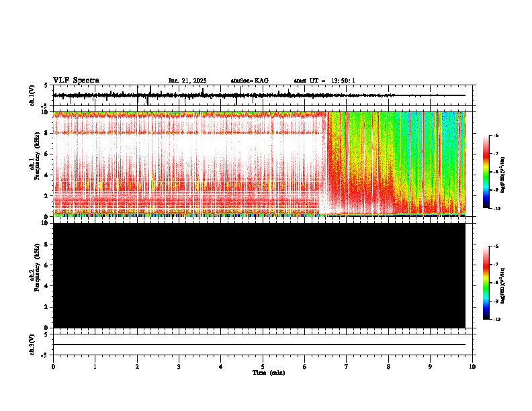Click the "6" tick on the time axis
This screenshot has width=532, height=411.
(305, 367)
